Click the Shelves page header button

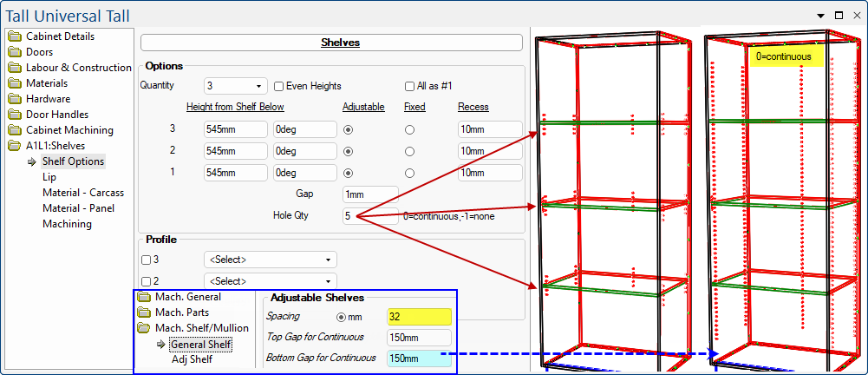click(331, 43)
